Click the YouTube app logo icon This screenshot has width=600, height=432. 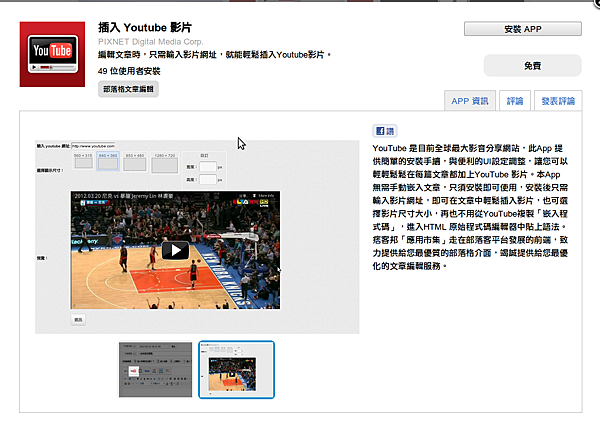pos(52,54)
